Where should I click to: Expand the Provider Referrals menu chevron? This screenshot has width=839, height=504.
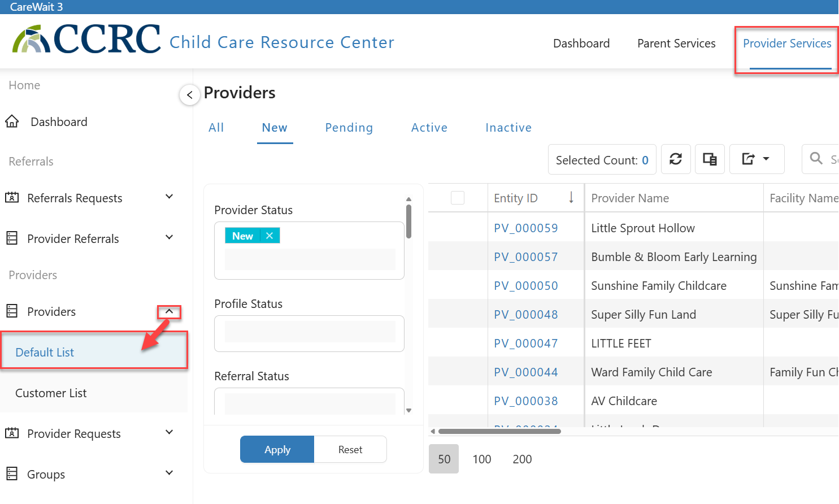(x=169, y=237)
